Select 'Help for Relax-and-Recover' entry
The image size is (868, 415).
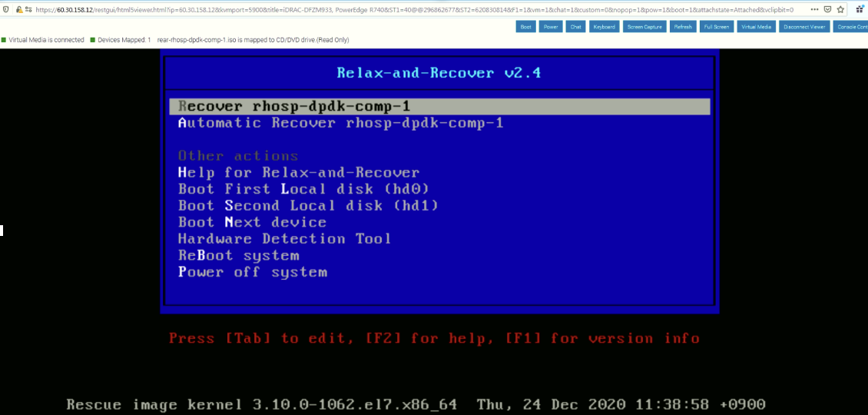pos(298,173)
